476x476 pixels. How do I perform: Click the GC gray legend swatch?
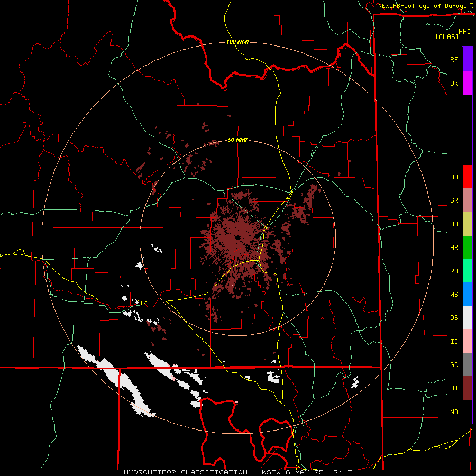[467, 364]
